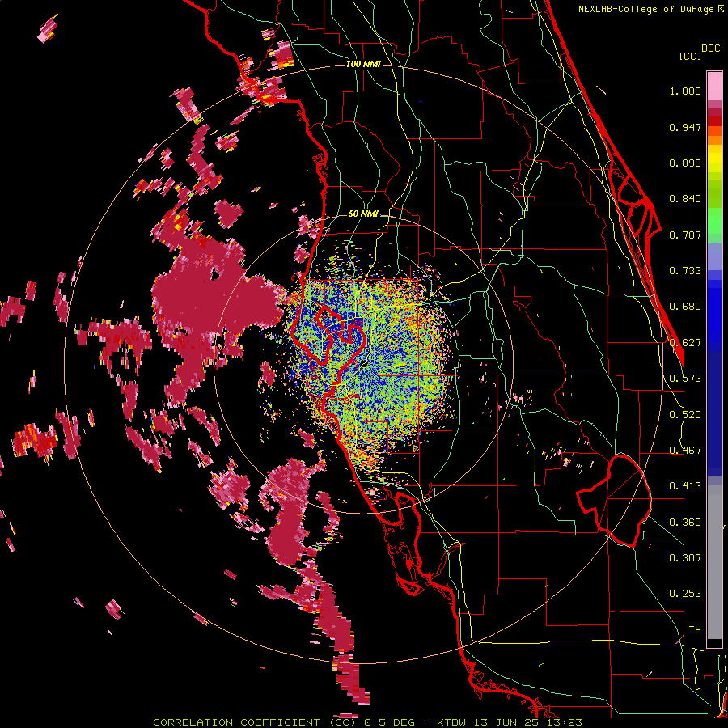This screenshot has width=728, height=728.
Task: Click the gray band on the color bar
Action: tap(714, 562)
